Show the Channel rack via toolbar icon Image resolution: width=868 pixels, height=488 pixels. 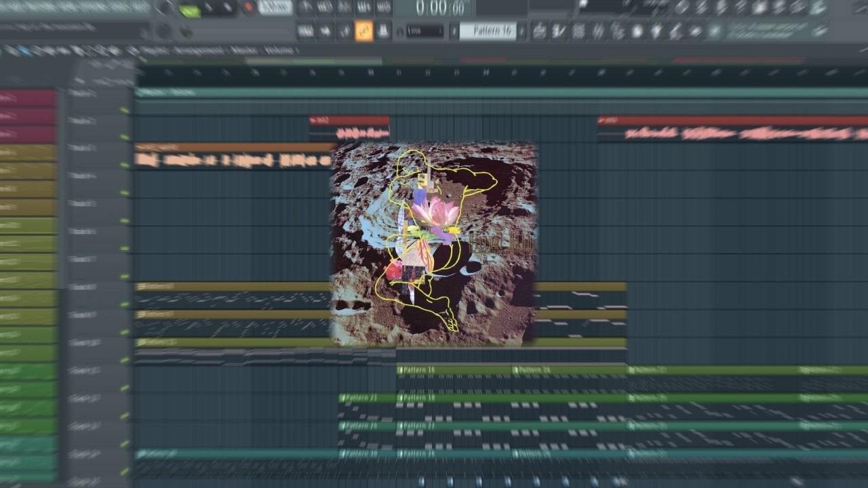point(578,30)
